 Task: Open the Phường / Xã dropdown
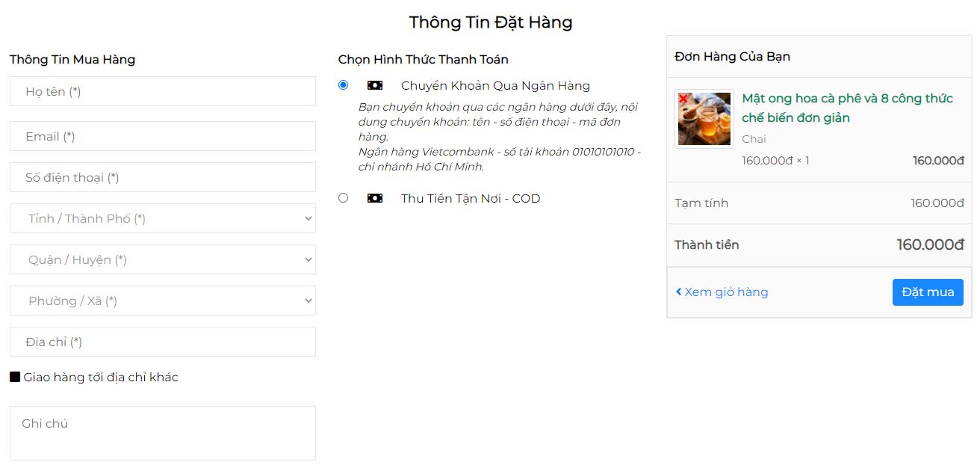click(163, 301)
